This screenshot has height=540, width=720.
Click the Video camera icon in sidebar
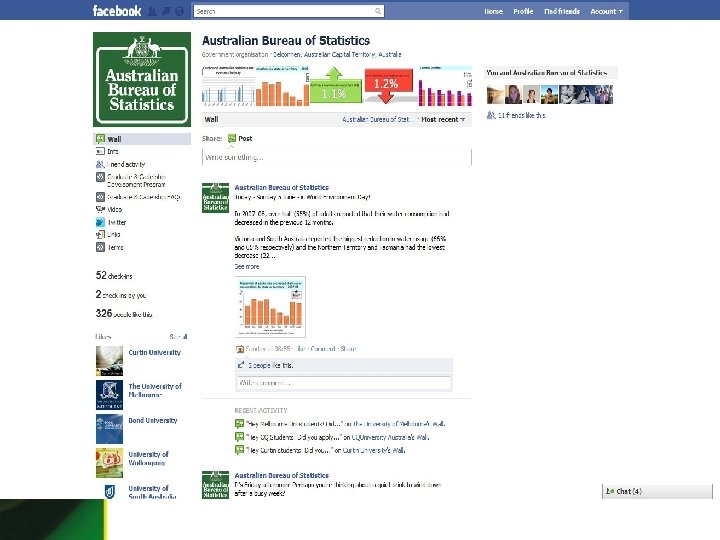pyautogui.click(x=100, y=209)
